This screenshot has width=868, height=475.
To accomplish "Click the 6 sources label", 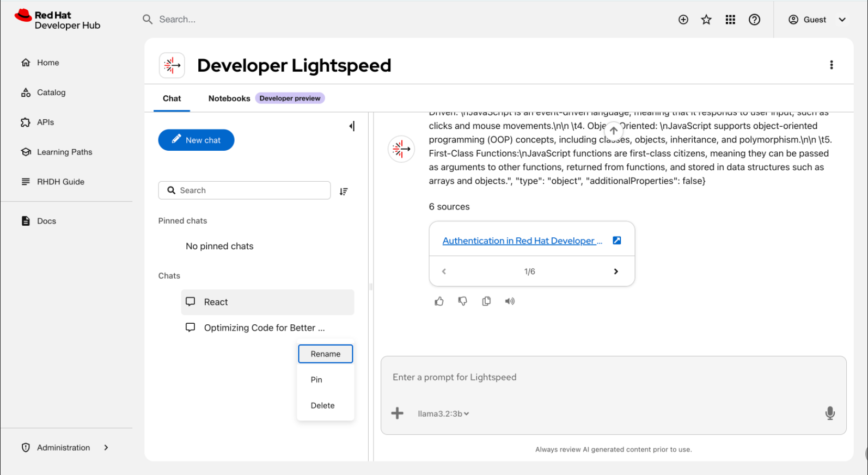I will (449, 207).
